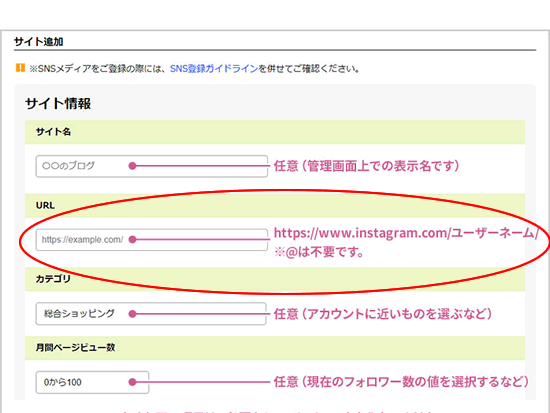Click the orange warning icon beside SNS notice
This screenshot has width=550, height=413.
[x=20, y=68]
